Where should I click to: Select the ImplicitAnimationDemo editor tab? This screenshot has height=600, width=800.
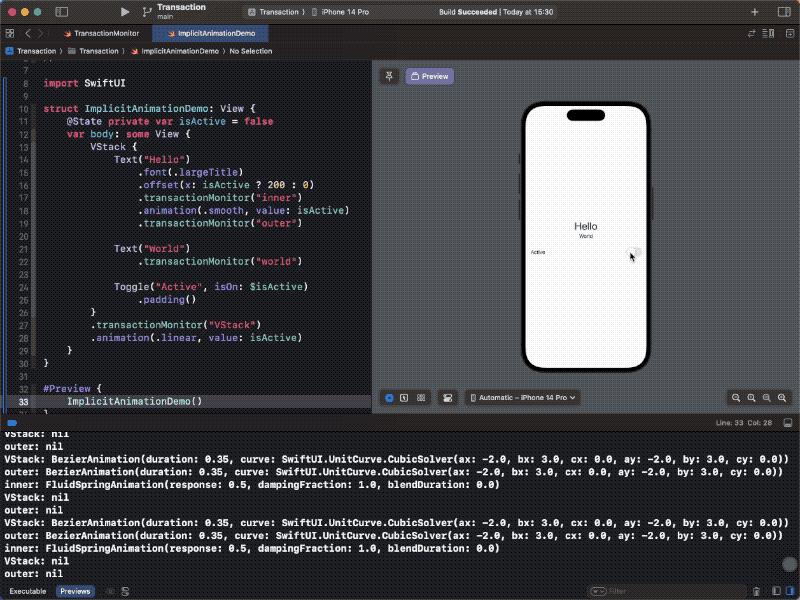tap(208, 32)
